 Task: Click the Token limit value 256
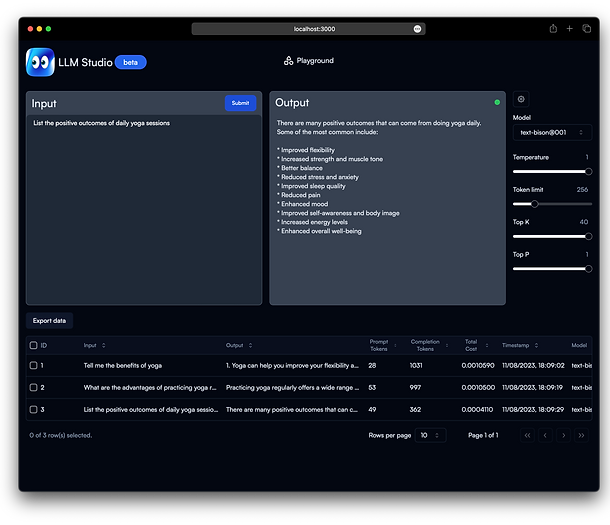pyautogui.click(x=582, y=190)
